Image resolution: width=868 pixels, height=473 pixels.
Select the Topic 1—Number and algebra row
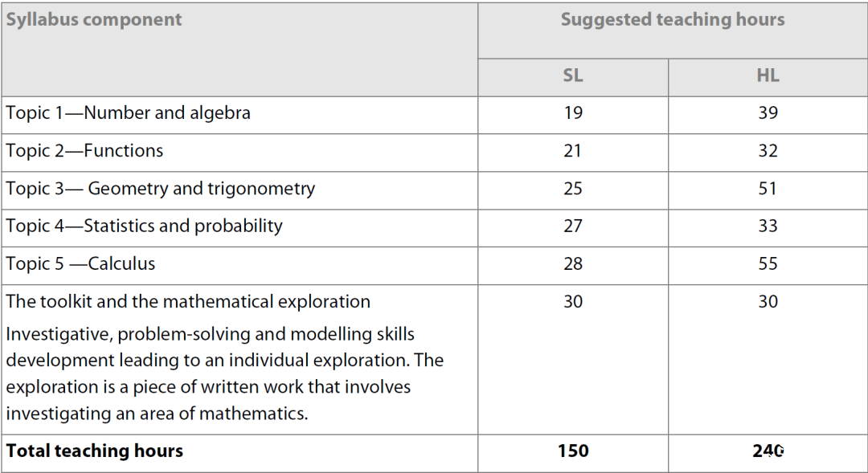pyautogui.click(x=434, y=115)
